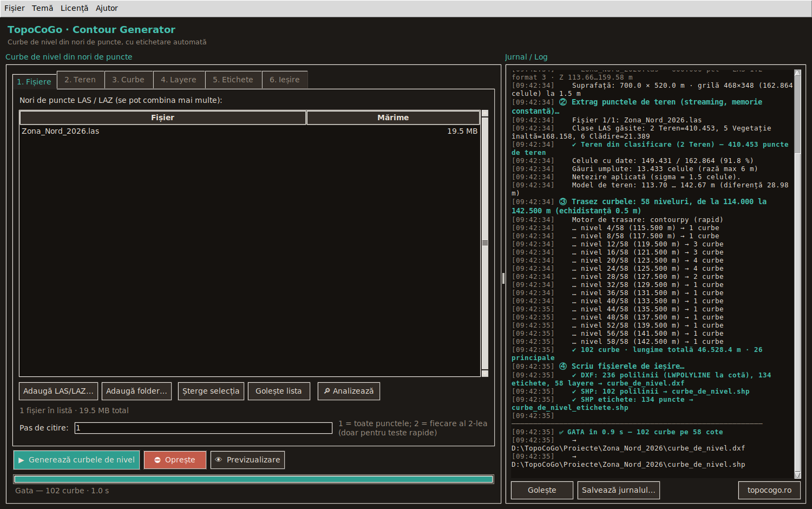
Task: Click the log scrollbar down arrow
Action: point(797,475)
